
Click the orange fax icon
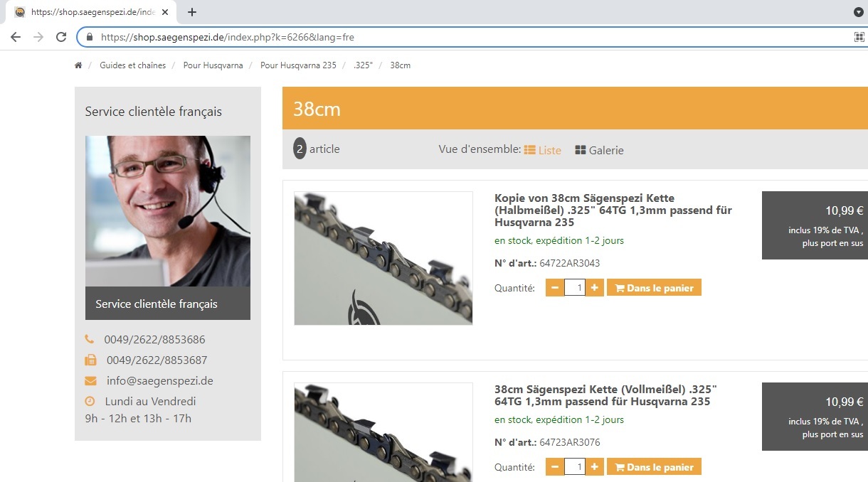tap(90, 360)
